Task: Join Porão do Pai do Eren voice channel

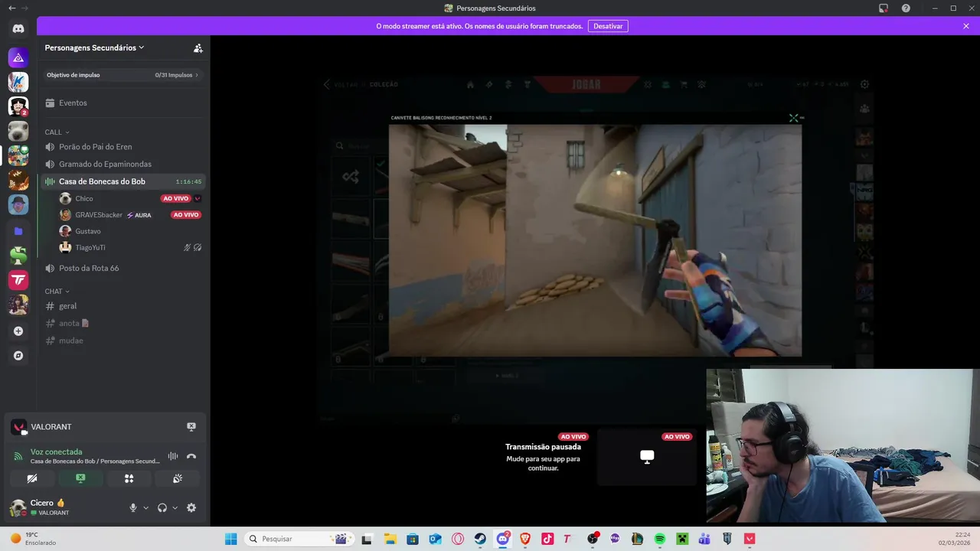Action: click(x=123, y=146)
